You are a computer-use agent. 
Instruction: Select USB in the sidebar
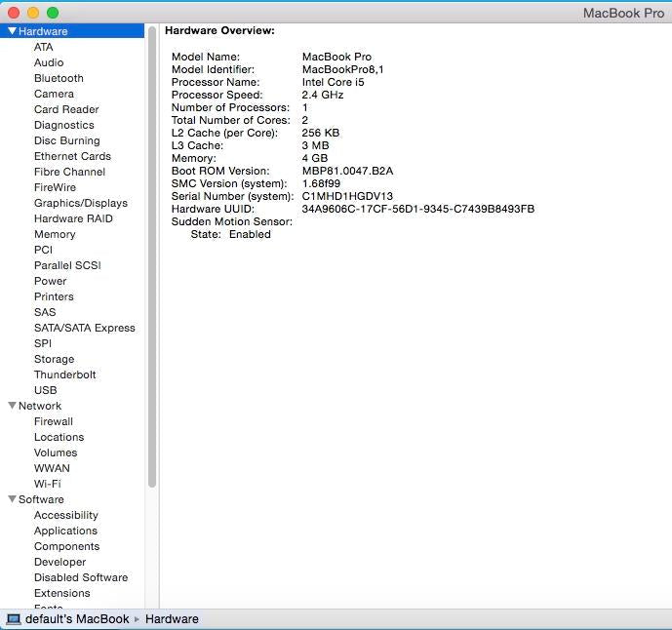point(46,390)
